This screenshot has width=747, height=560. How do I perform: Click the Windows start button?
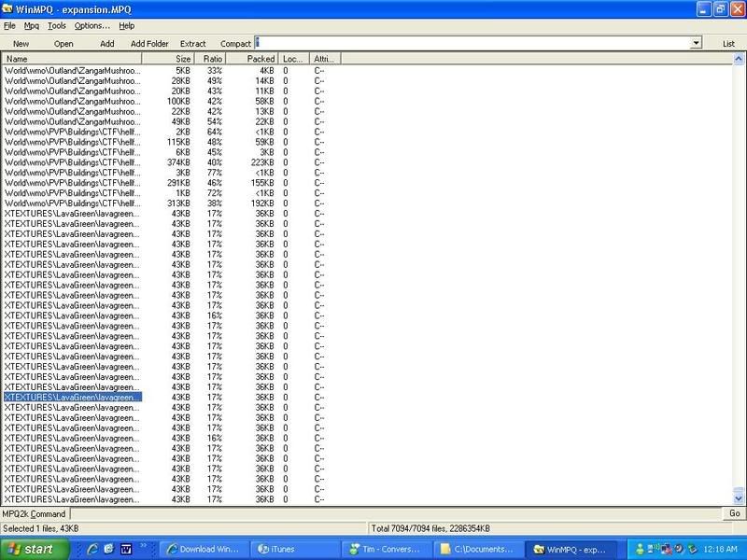tap(35, 549)
